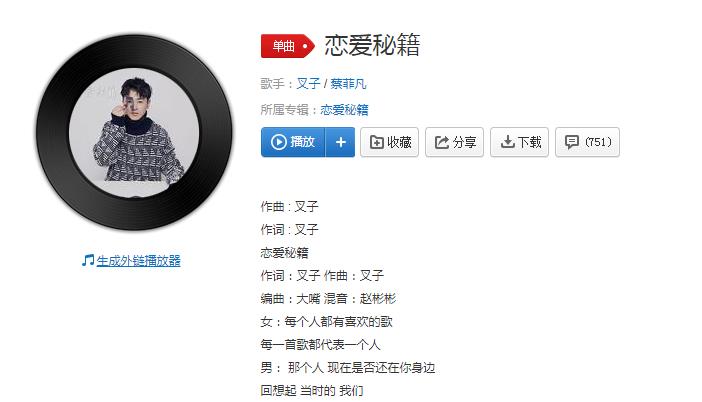Click the red 单曲 tag badge
Viewport: 702px width, 402px height.
tap(287, 46)
